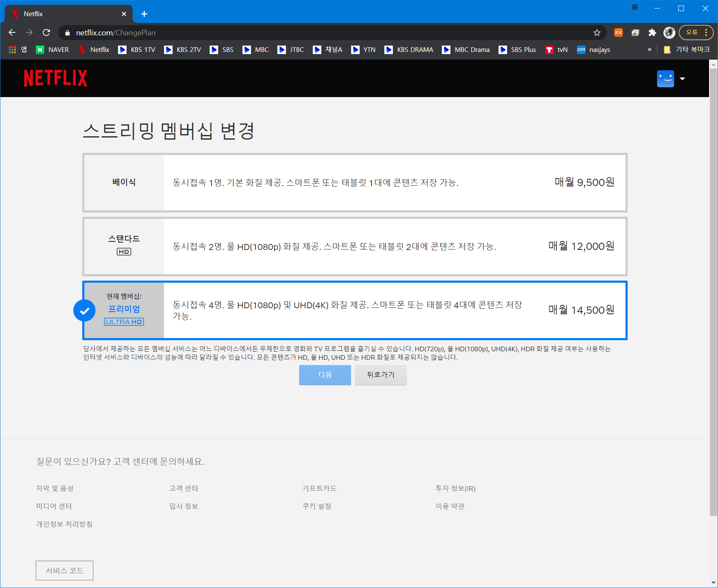
Task: Open the 채널A bookmark
Action: [328, 49]
